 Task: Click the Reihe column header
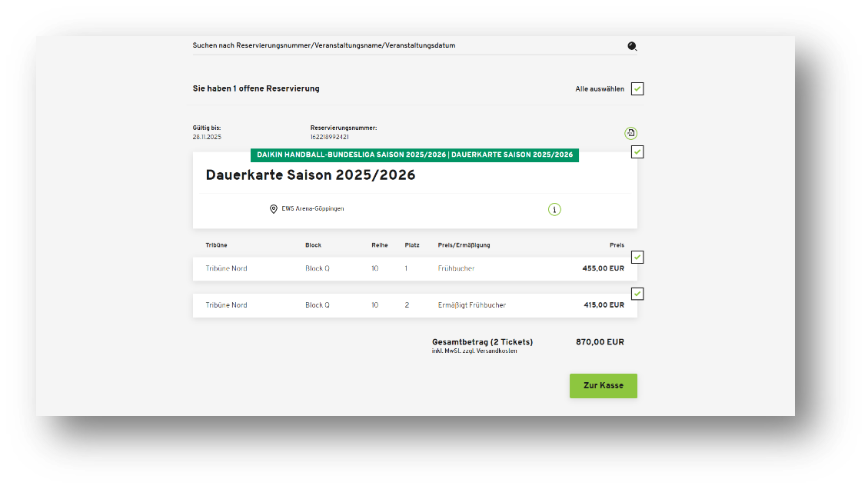pos(380,245)
